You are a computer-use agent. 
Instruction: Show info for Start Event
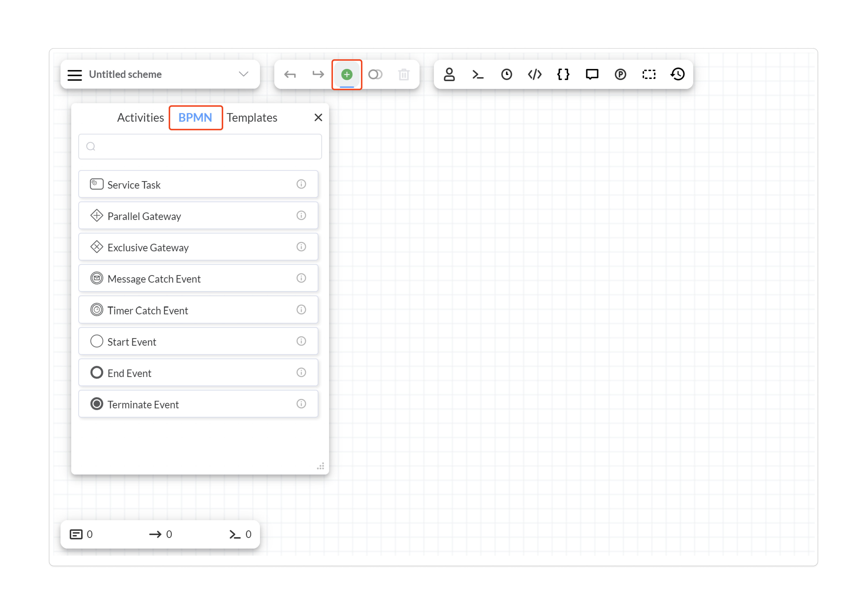point(301,341)
